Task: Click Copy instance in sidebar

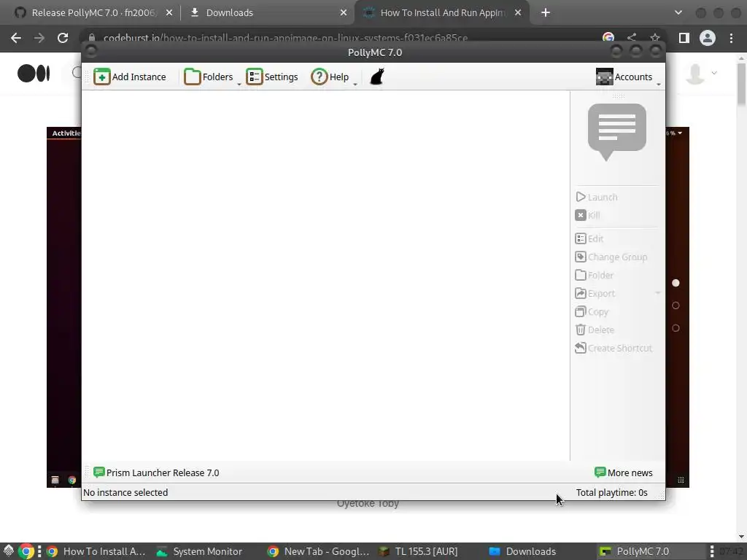Action: (x=592, y=312)
